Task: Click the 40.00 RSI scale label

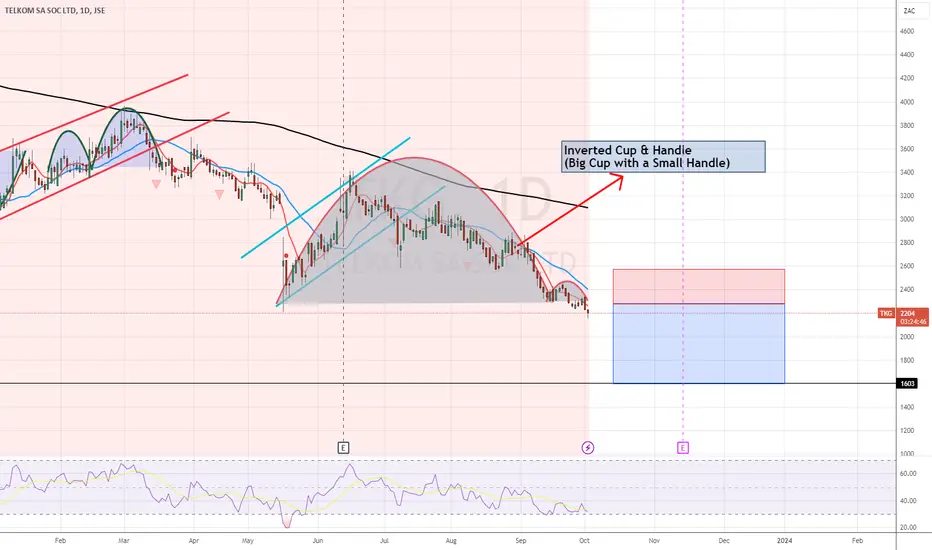Action: [908, 501]
